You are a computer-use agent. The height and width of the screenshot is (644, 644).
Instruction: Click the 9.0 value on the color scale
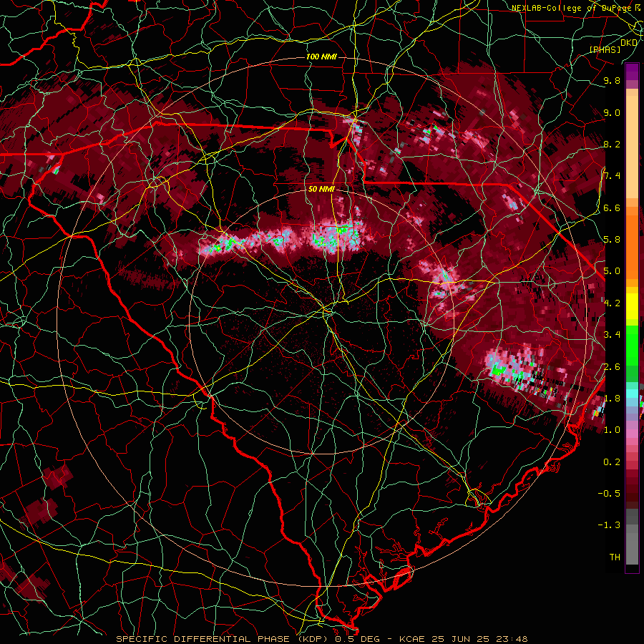pos(612,112)
